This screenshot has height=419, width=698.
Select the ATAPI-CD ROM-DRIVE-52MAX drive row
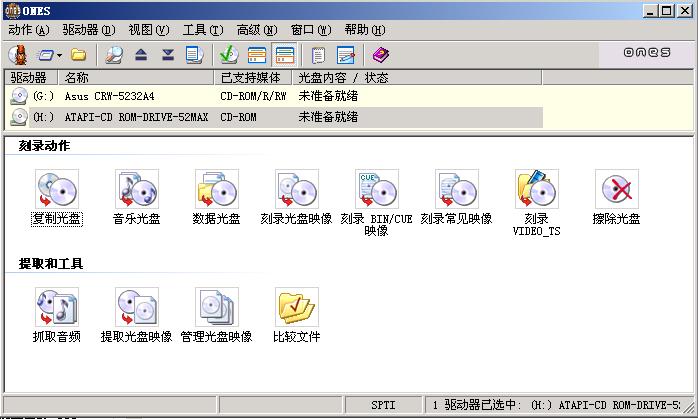120,117
